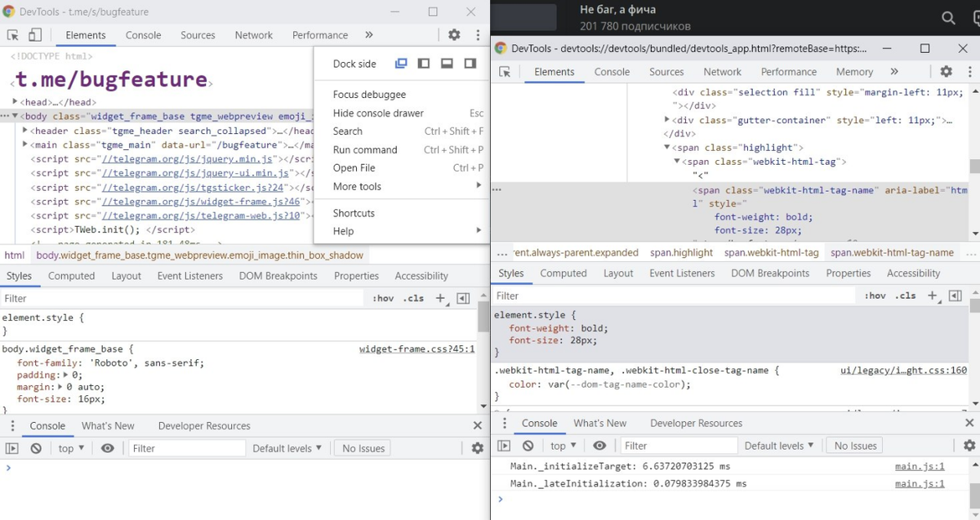Toggle device toolbar in left DevTools
The height and width of the screenshot is (520, 980).
click(35, 35)
